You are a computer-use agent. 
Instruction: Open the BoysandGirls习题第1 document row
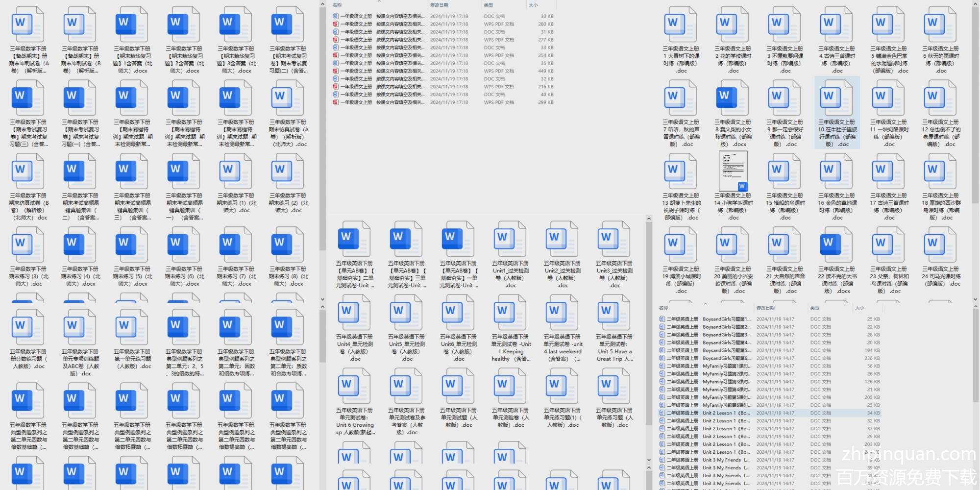[725, 319]
